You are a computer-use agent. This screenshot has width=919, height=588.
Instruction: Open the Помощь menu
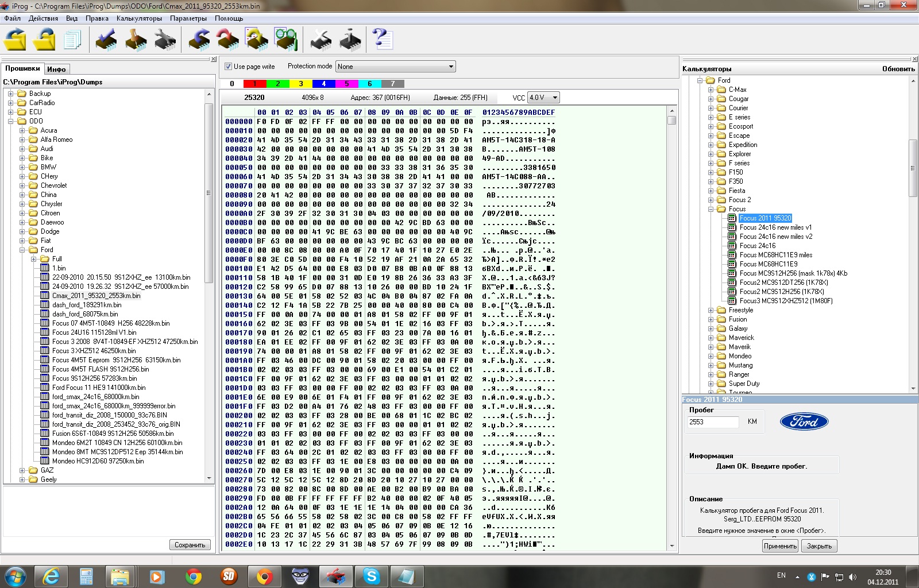pyautogui.click(x=229, y=18)
